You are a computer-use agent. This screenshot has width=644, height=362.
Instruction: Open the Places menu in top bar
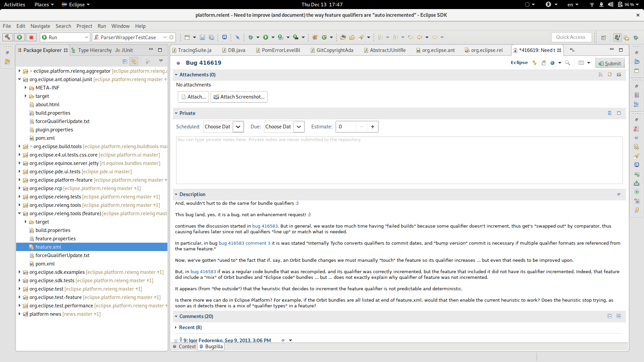pyautogui.click(x=44, y=4)
